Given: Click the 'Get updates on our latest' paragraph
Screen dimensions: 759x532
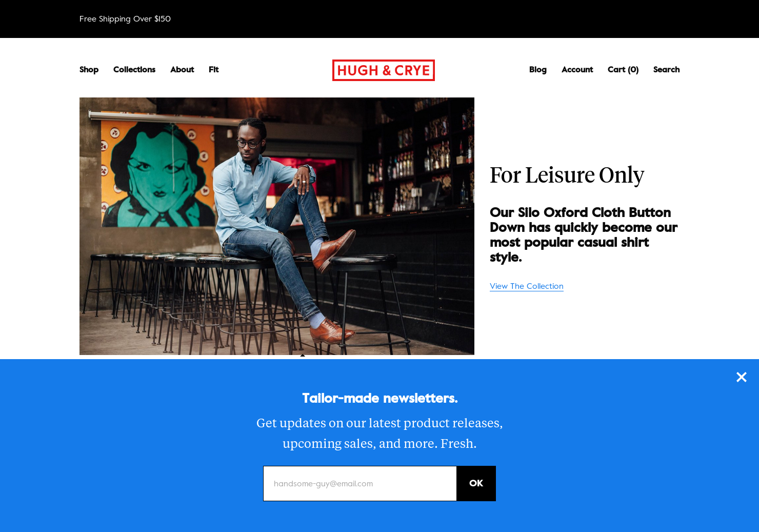Looking at the screenshot, I should pyautogui.click(x=379, y=433).
